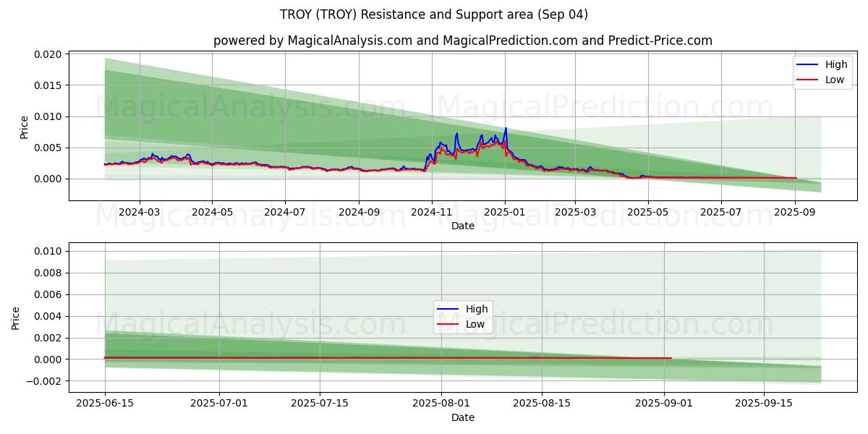Screen dimensions: 868x434
Task: Click the '2025-08-01' x-axis label in bottom chart
Action: point(441,404)
